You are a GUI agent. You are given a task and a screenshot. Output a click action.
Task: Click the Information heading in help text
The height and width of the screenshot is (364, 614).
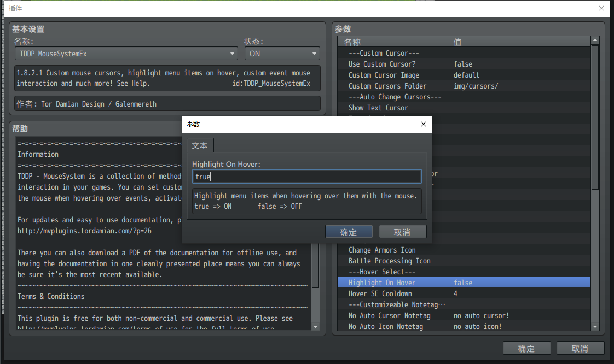38,155
